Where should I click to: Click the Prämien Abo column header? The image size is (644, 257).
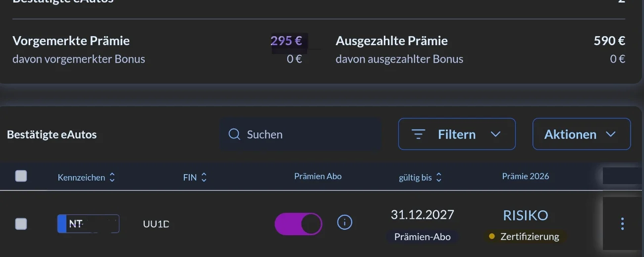coord(318,176)
